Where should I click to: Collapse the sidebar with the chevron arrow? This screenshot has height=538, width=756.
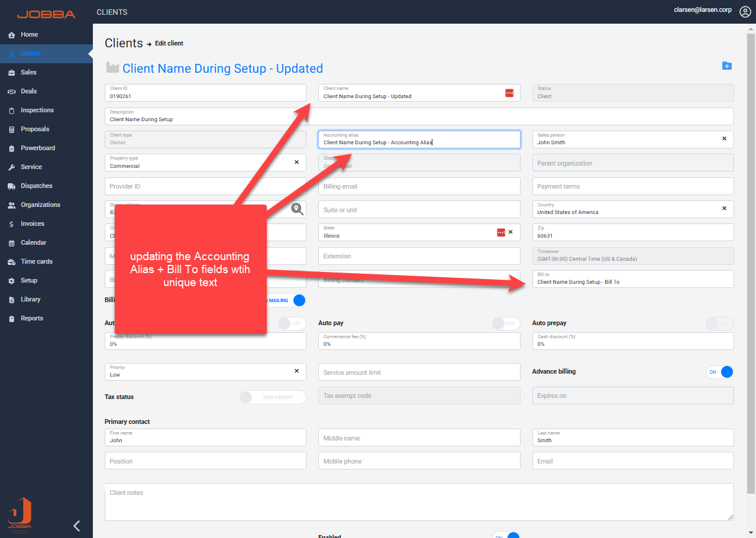(76, 526)
